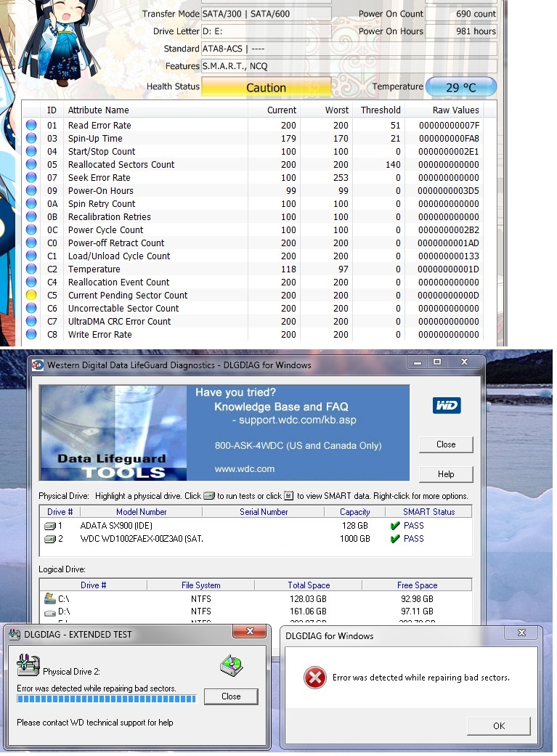The image size is (557, 756).
Task: Click the red error icon in message box
Action: [315, 678]
